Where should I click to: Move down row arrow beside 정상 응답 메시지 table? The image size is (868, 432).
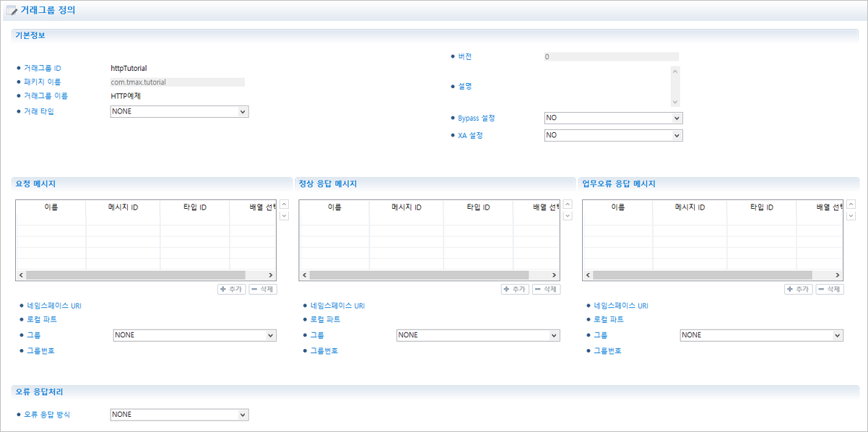click(568, 216)
